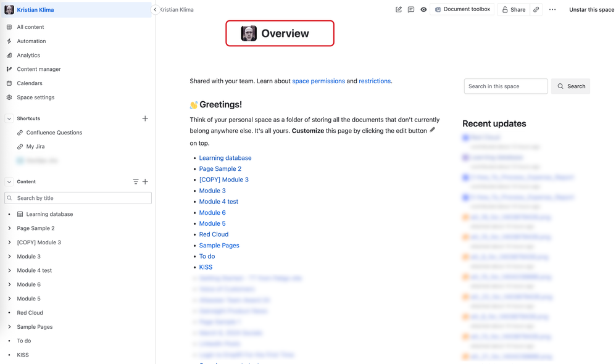616x364 pixels.
Task: Open Confluence Questions shortcut
Action: coord(54,133)
